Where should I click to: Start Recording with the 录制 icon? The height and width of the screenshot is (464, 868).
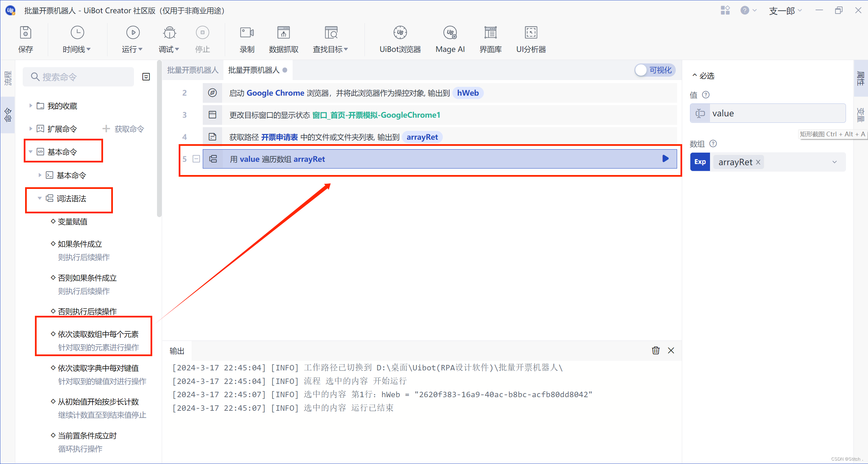click(x=247, y=33)
